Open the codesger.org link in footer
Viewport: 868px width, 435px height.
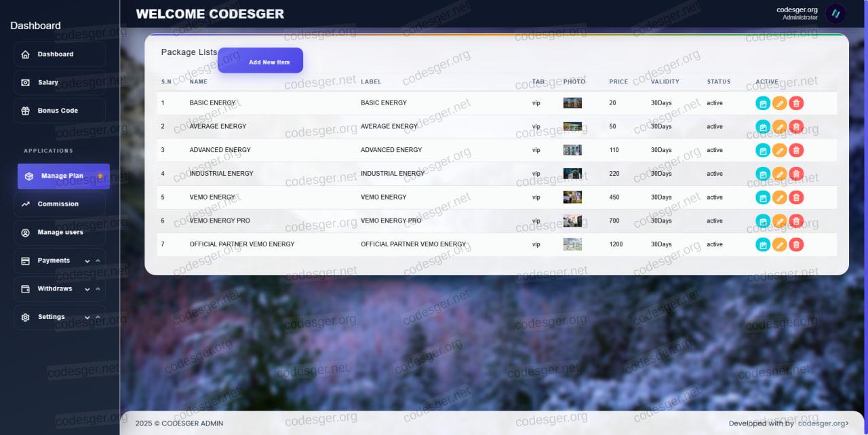pyautogui.click(x=823, y=423)
